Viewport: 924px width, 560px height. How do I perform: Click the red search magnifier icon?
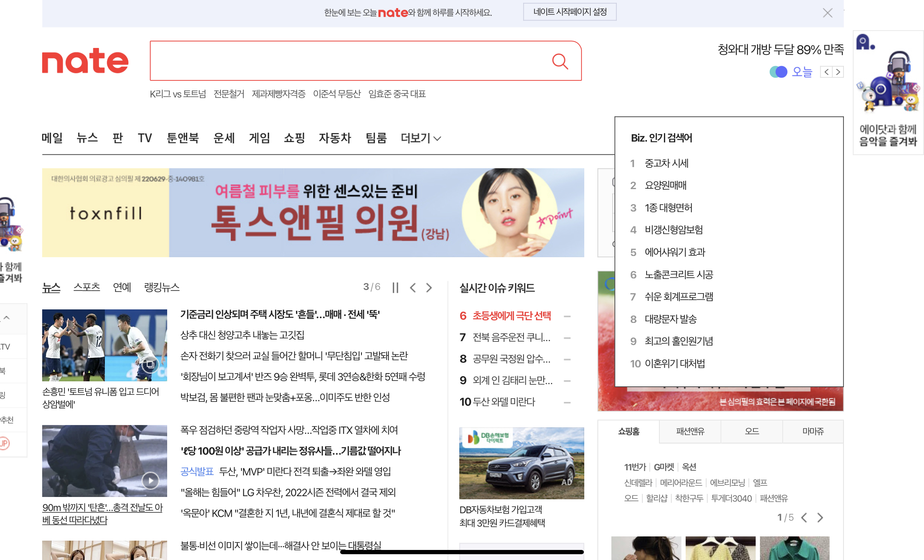pos(560,61)
